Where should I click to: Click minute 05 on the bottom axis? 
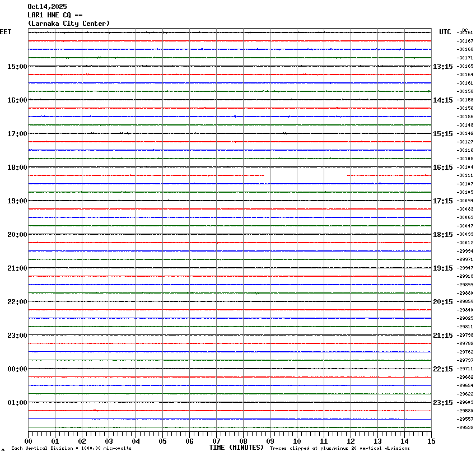click(162, 441)
